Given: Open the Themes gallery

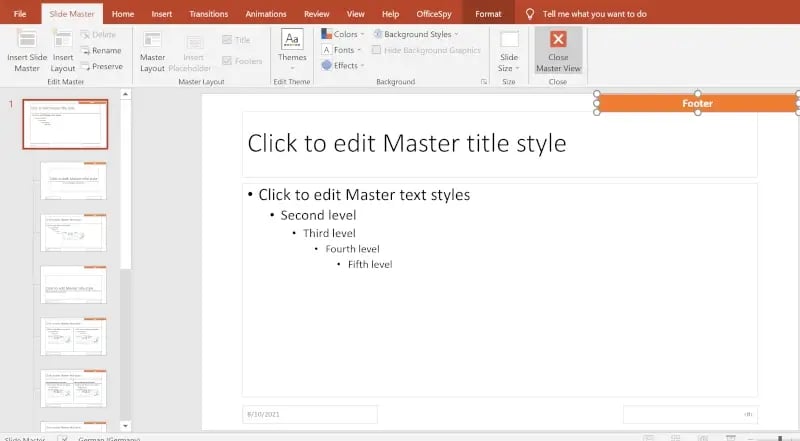Looking at the screenshot, I should click(x=292, y=50).
